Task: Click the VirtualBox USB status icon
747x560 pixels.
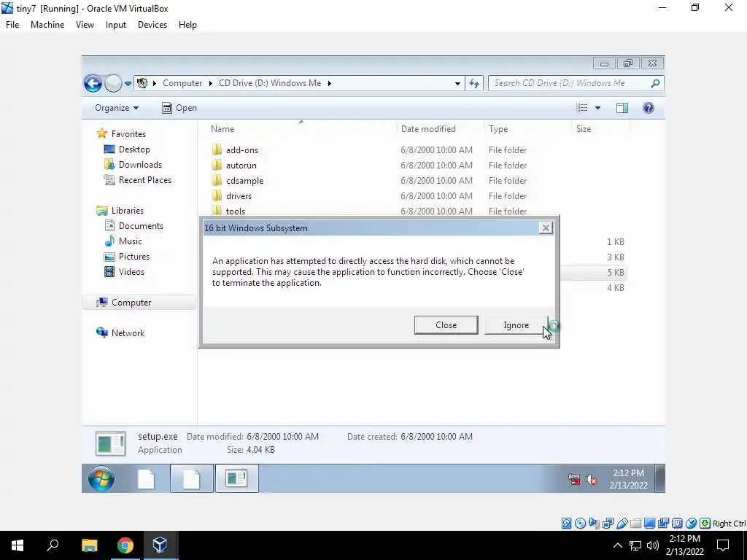Action: tap(622, 524)
